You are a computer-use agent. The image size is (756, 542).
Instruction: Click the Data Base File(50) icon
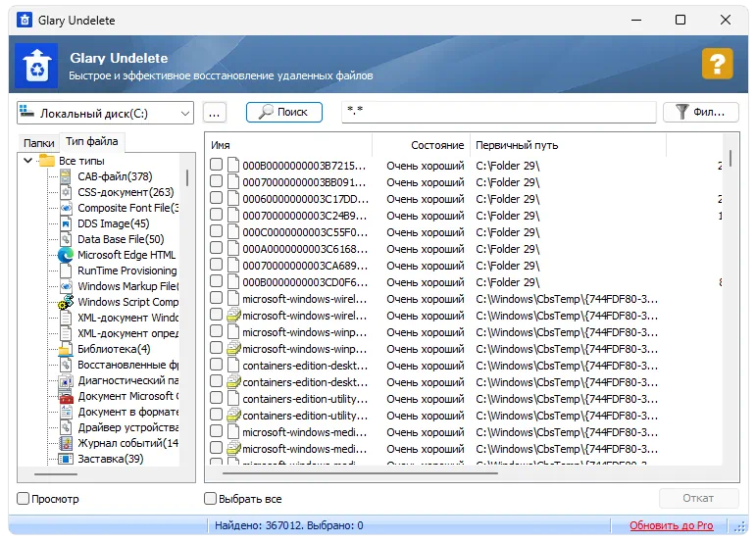click(66, 239)
